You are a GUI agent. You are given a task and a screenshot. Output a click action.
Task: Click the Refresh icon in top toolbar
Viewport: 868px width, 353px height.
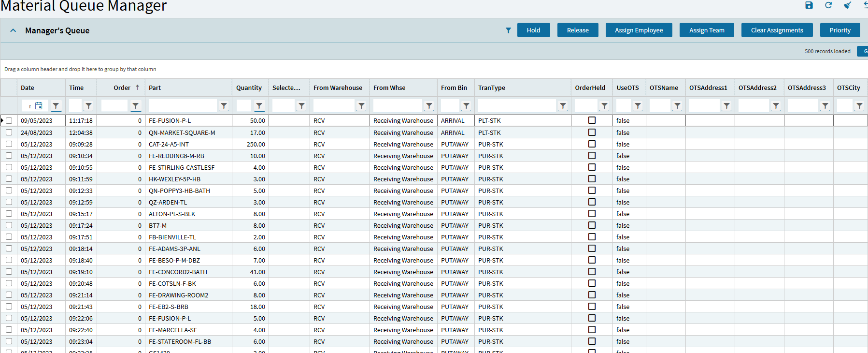pyautogui.click(x=828, y=5)
